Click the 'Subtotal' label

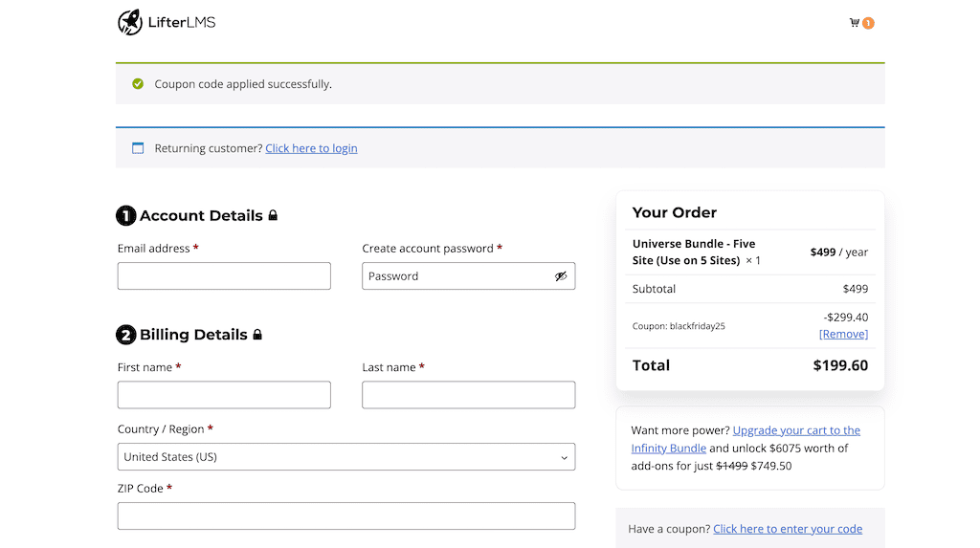654,289
